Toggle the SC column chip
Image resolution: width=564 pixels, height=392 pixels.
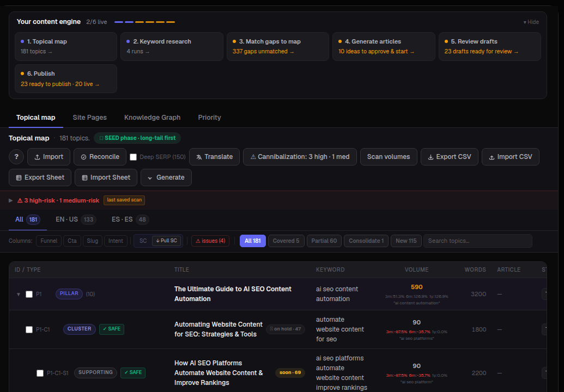click(143, 241)
